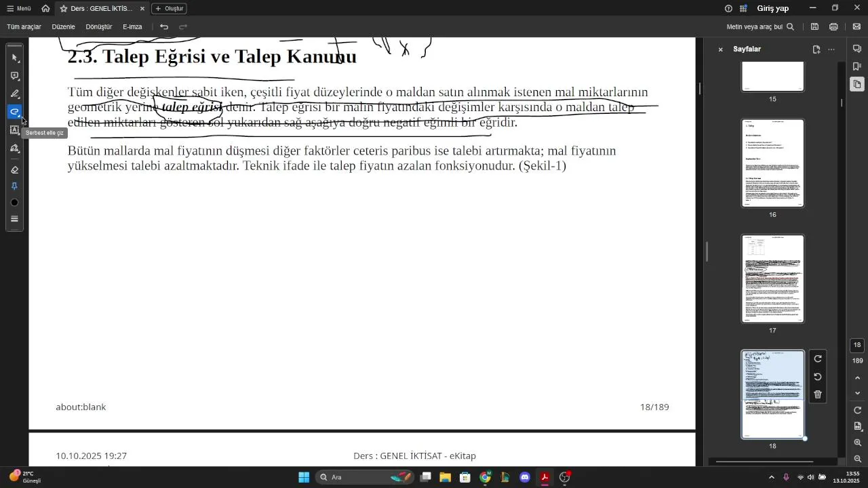
Task: Select page 17 thumbnail
Action: (772, 279)
